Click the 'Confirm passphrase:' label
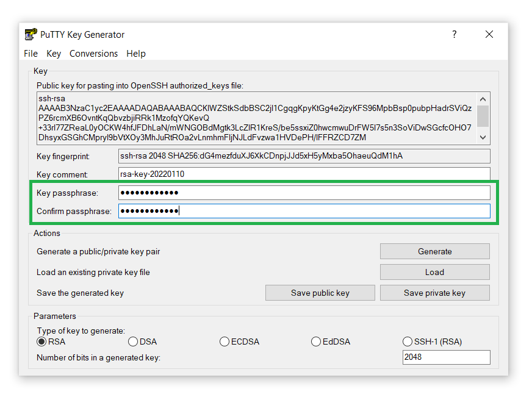532x397 pixels. 74,211
